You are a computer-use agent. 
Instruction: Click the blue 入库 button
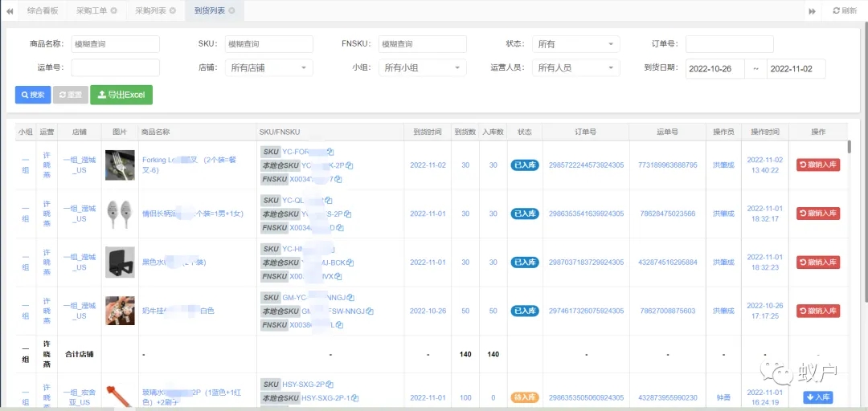(x=817, y=397)
